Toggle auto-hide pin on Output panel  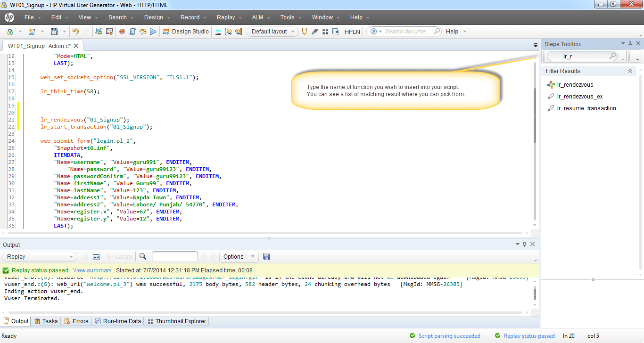[524, 245]
